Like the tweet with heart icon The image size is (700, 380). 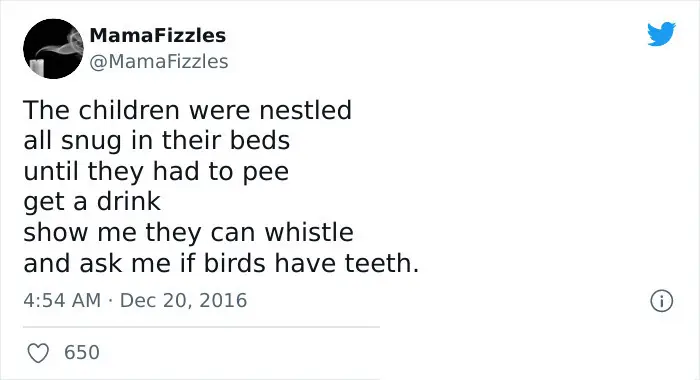[38, 353]
